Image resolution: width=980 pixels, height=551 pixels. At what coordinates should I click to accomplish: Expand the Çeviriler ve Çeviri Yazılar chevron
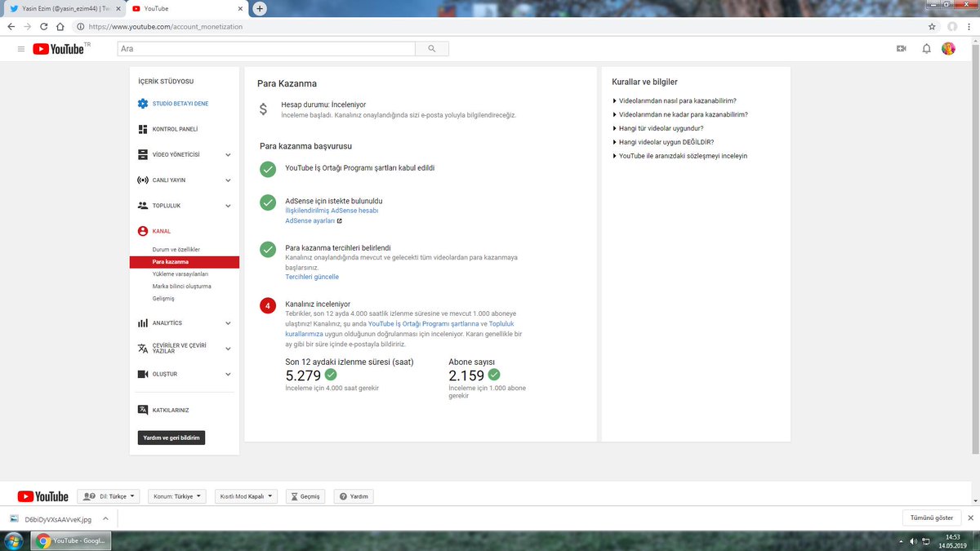[228, 349]
